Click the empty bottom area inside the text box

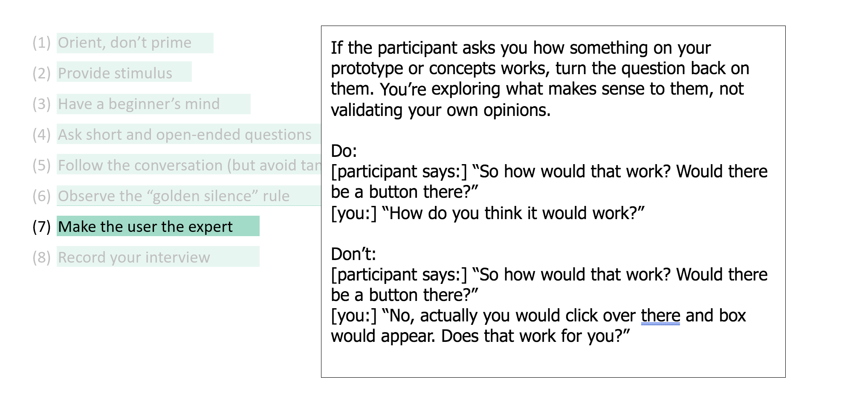(553, 361)
